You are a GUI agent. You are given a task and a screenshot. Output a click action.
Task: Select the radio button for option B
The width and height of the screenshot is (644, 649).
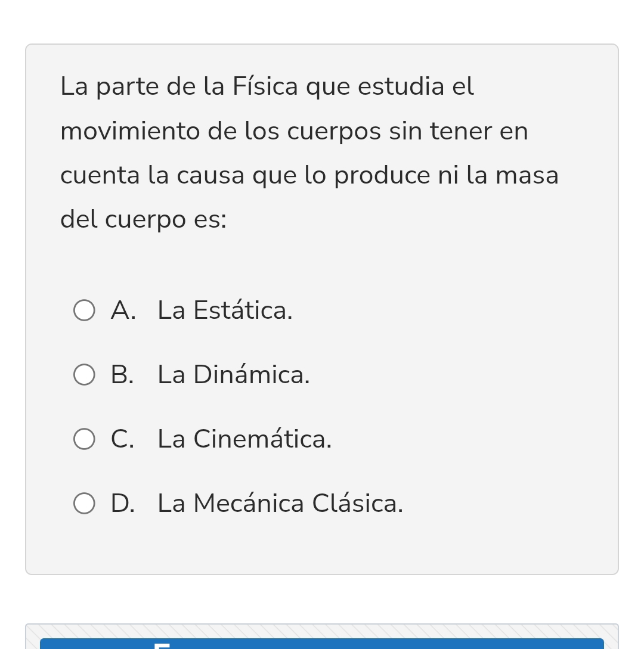pos(84,375)
